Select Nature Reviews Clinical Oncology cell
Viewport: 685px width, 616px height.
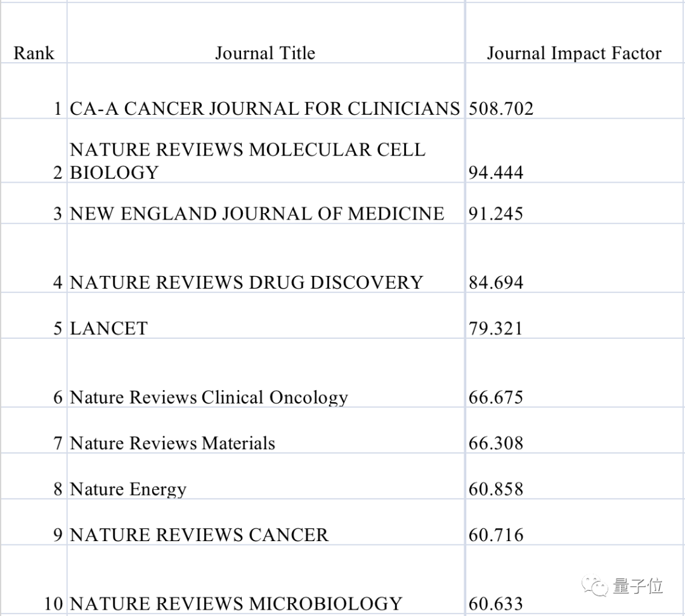click(x=266, y=372)
